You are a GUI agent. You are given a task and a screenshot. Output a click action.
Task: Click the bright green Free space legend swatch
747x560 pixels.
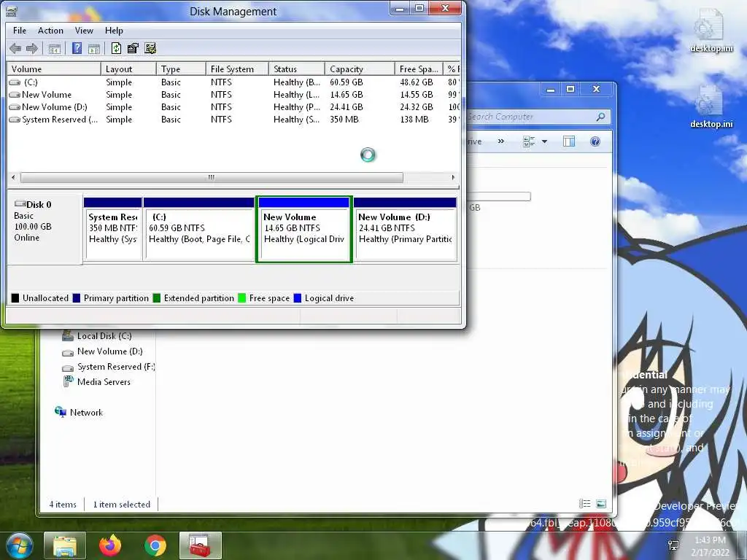241,298
